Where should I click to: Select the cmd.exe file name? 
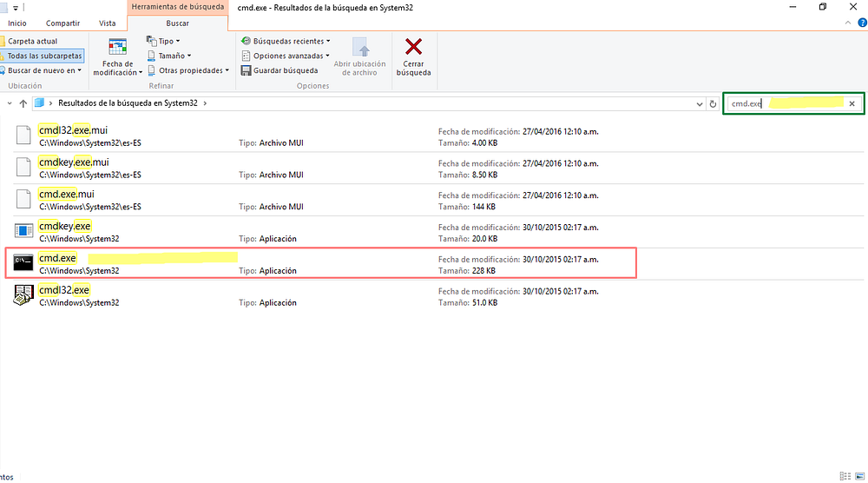(x=57, y=258)
